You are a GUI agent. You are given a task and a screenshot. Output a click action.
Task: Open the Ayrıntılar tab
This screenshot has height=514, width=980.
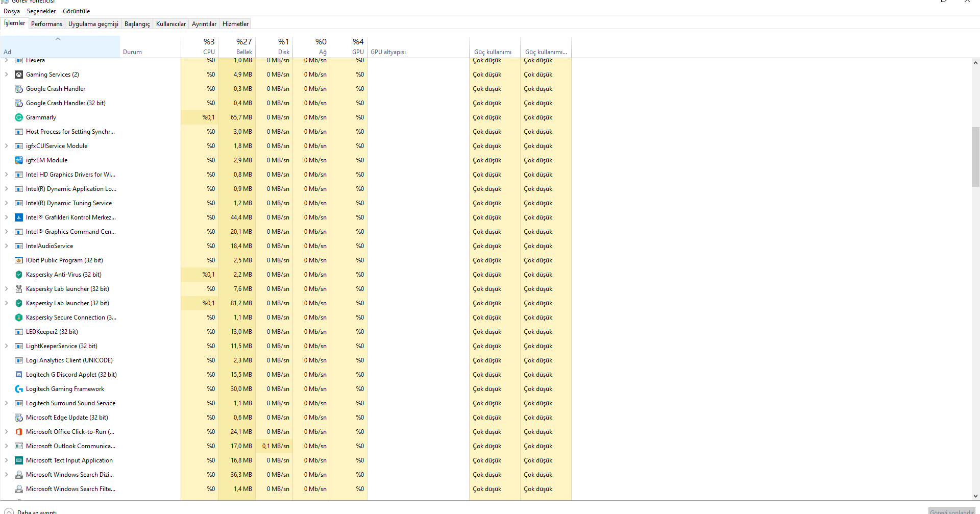tap(204, 24)
